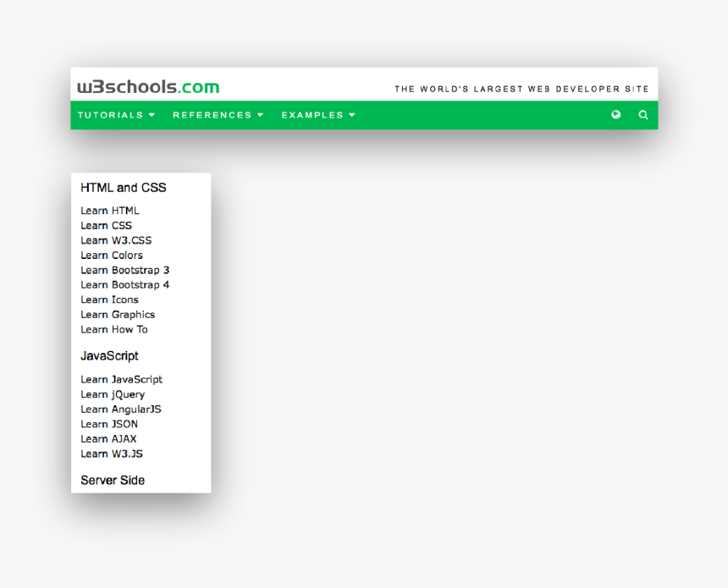Open the Learn HTML link
728x588 pixels.
click(x=110, y=211)
